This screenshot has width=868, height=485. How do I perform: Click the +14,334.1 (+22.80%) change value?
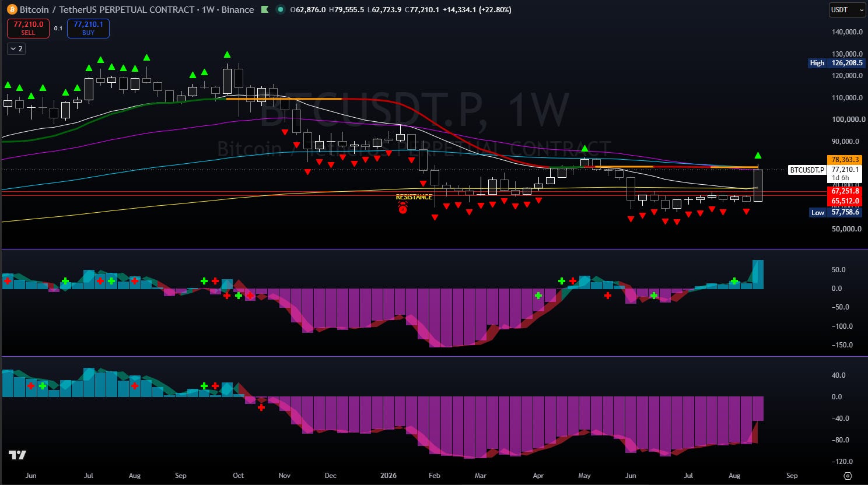[x=477, y=9]
